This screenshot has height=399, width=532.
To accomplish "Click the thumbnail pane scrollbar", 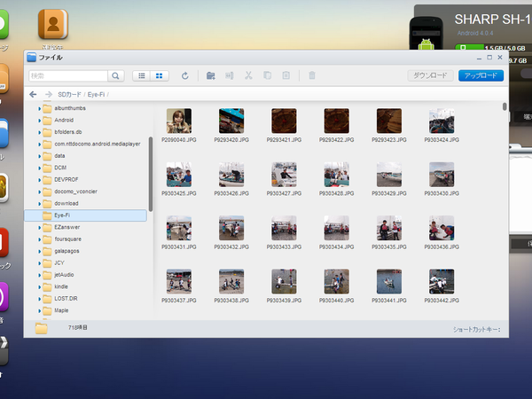I will 505,106.
